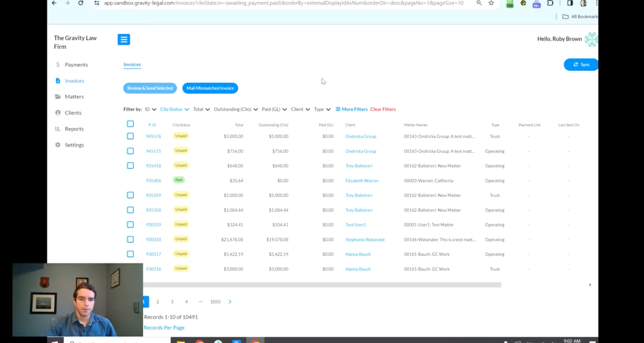Sort by the ID column header

[152, 125]
